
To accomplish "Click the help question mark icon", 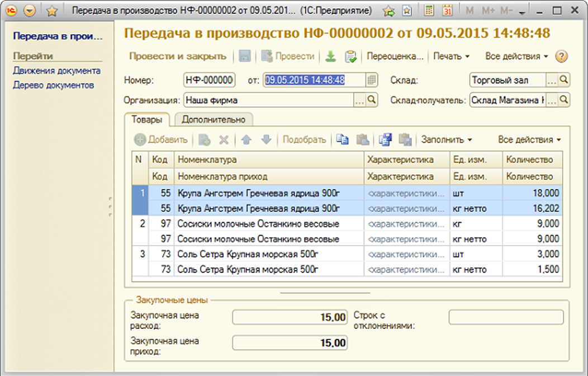I will click(x=562, y=57).
